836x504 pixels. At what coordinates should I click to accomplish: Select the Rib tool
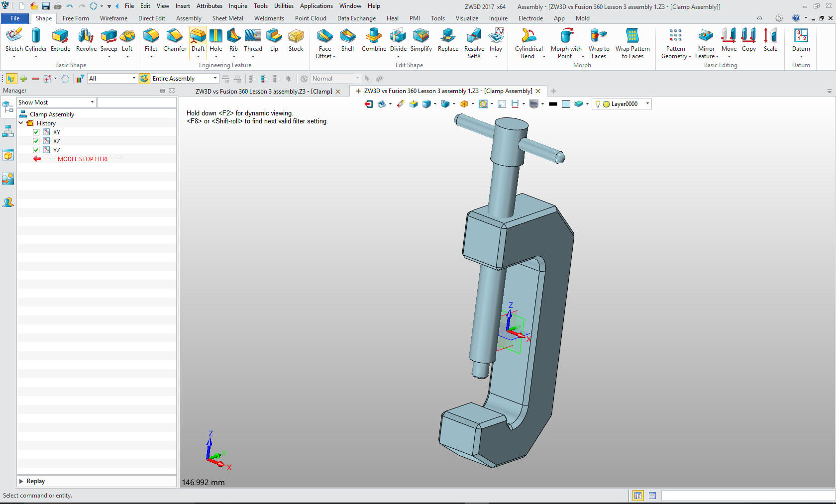tap(233, 40)
